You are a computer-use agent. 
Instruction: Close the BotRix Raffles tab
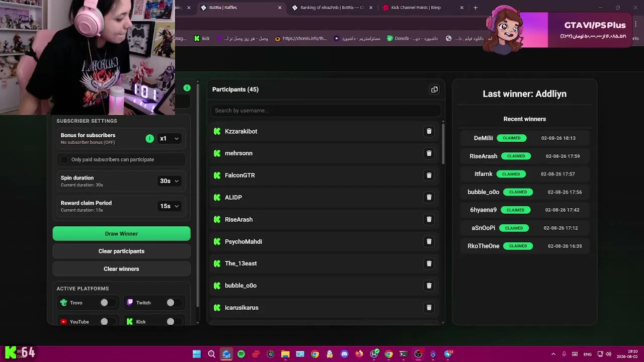pos(280,8)
